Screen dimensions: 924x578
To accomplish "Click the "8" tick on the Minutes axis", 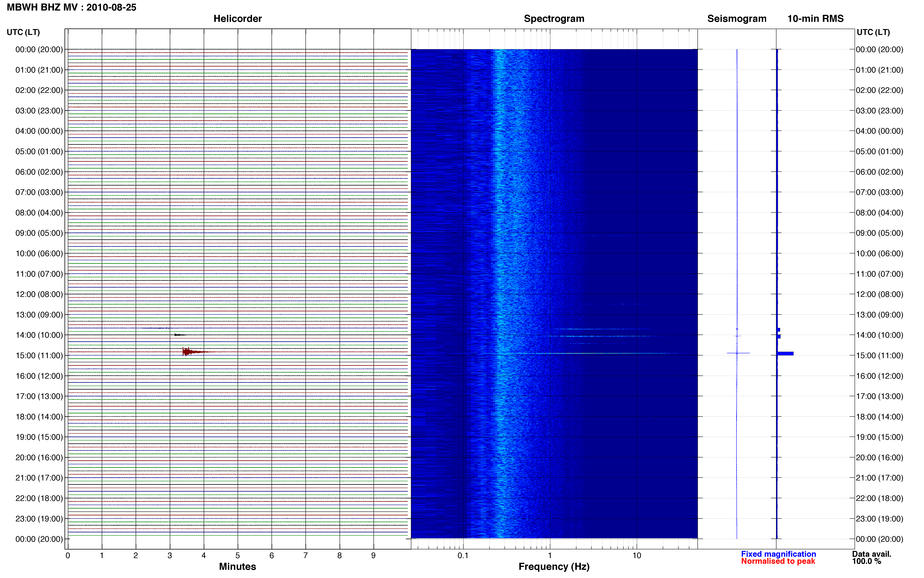I will click(340, 555).
